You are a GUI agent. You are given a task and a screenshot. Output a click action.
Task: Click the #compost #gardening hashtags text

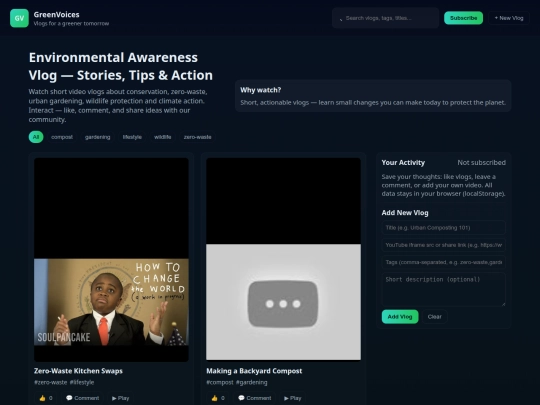click(237, 382)
